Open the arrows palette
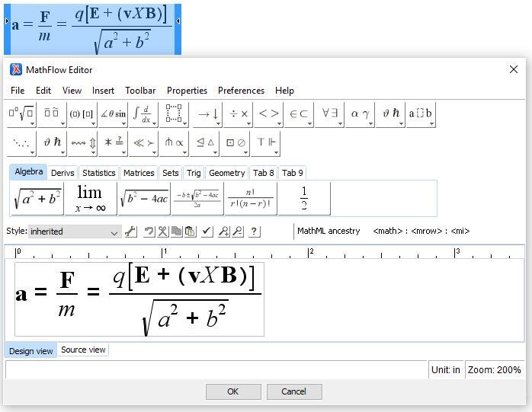 point(207,115)
